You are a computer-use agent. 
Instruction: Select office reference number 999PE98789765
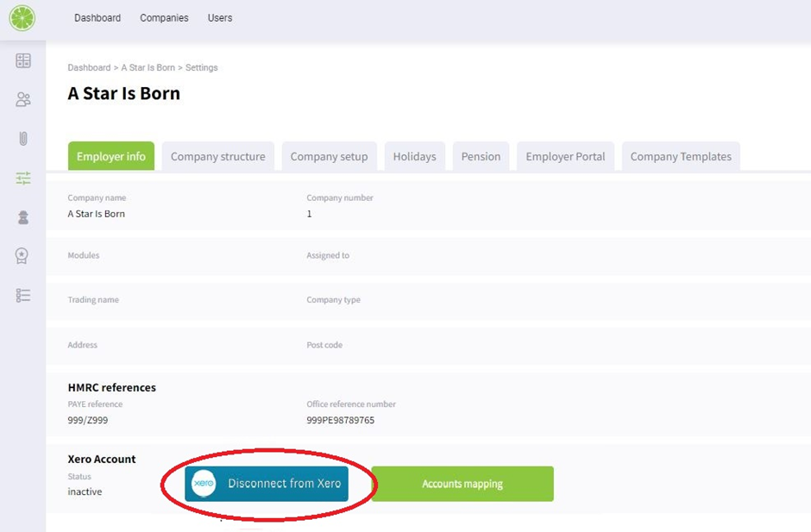point(340,420)
